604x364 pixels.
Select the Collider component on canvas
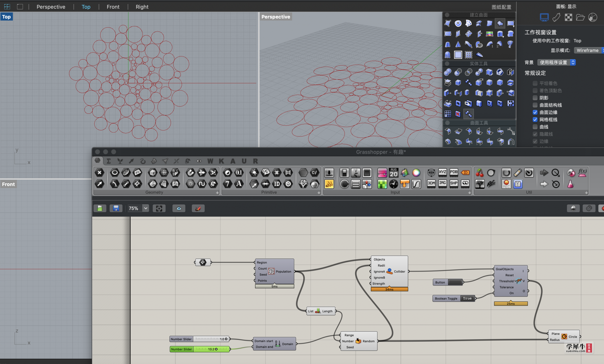[389, 272]
